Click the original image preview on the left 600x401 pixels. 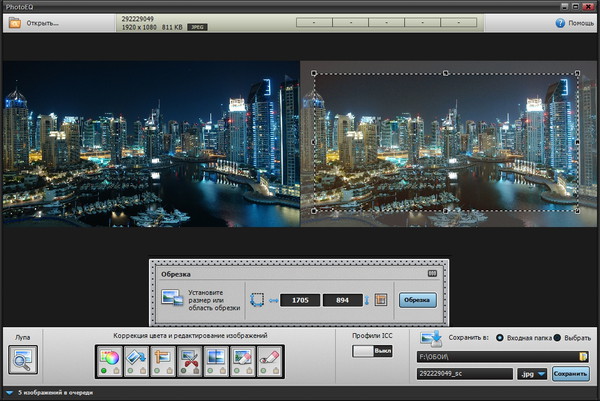151,144
